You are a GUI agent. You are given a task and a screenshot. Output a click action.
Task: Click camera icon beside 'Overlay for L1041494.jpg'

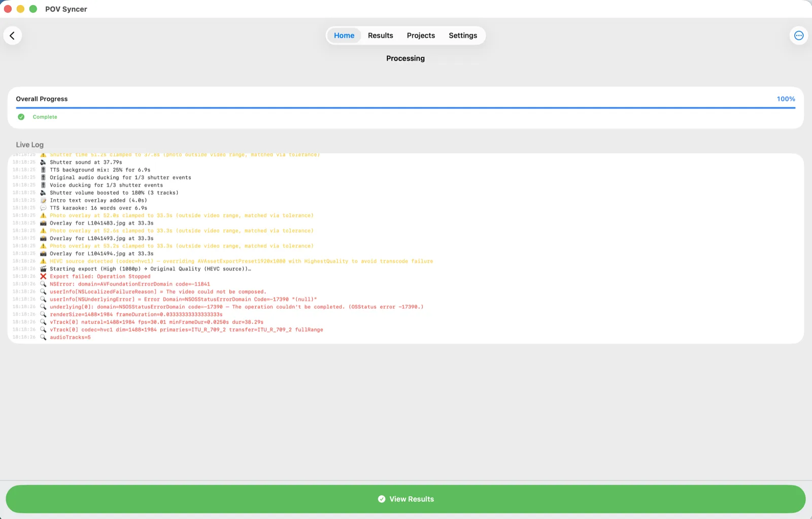coord(43,254)
